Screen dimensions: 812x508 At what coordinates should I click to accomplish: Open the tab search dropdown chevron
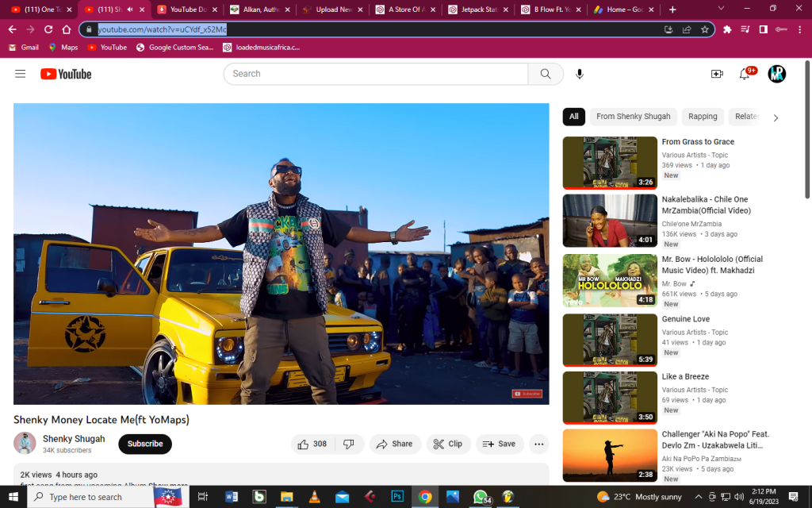[720, 8]
